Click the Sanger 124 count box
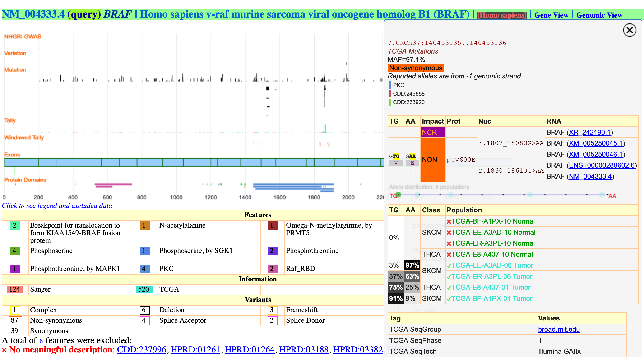 pyautogui.click(x=15, y=289)
